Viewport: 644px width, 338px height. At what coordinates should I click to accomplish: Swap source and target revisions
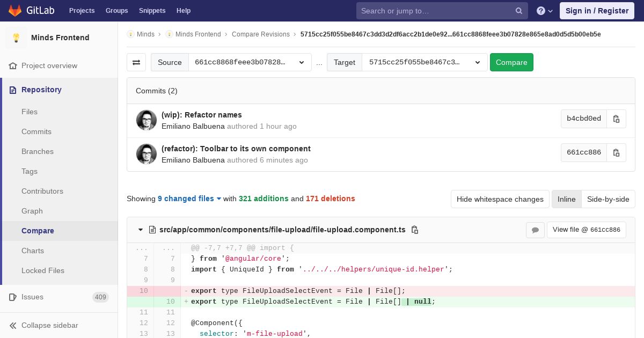click(x=136, y=62)
